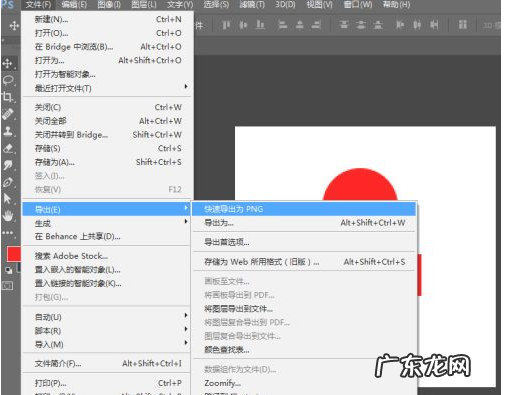This screenshot has width=509, height=395.
Task: Open the red foreground color swatch
Action: 14,254
